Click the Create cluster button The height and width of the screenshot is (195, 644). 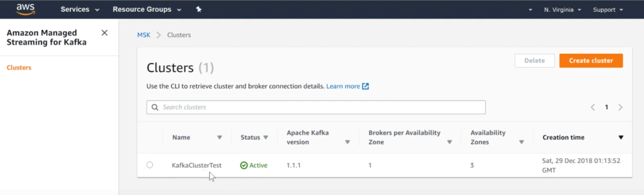(x=591, y=61)
